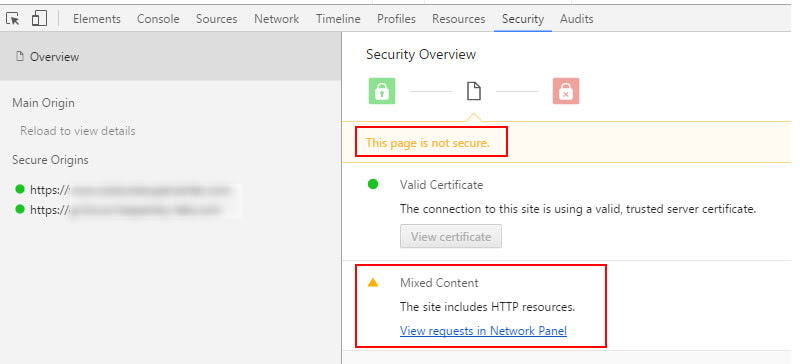
Task: Go to the Network tab
Action: 277,19
